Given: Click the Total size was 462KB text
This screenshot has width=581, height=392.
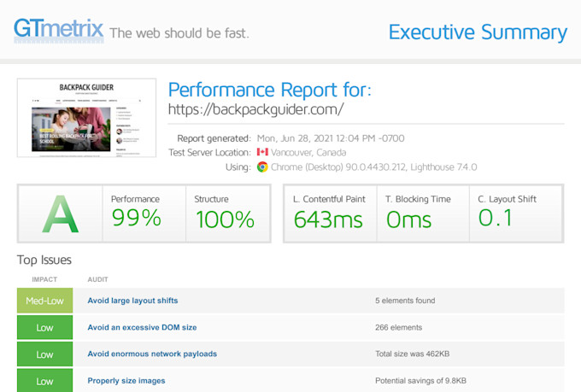Looking at the screenshot, I should (x=412, y=354).
